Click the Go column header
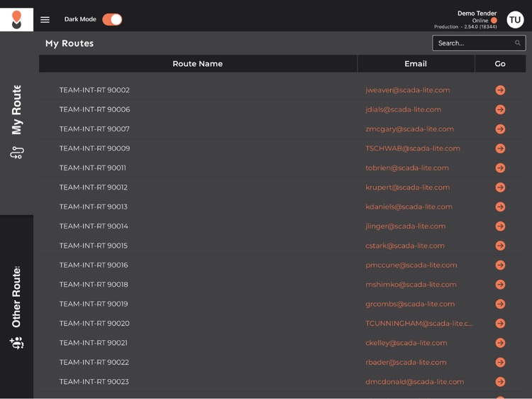Image resolution: width=532 pixels, height=399 pixels. click(x=500, y=64)
